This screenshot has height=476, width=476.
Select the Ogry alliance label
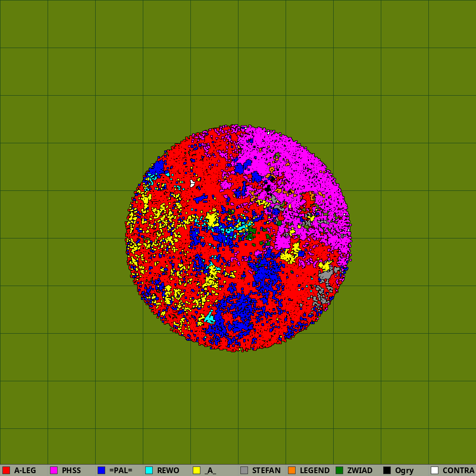(x=404, y=471)
